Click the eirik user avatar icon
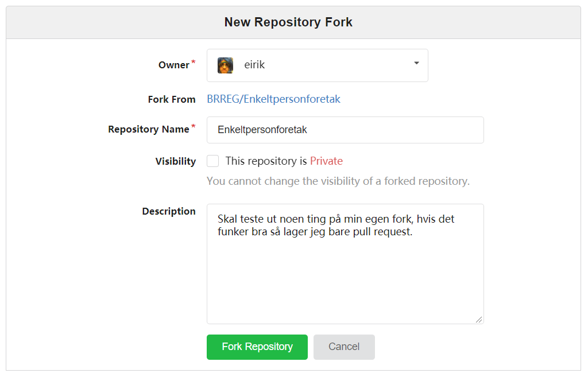Screen dimensions: 588x377 pyautogui.click(x=225, y=65)
